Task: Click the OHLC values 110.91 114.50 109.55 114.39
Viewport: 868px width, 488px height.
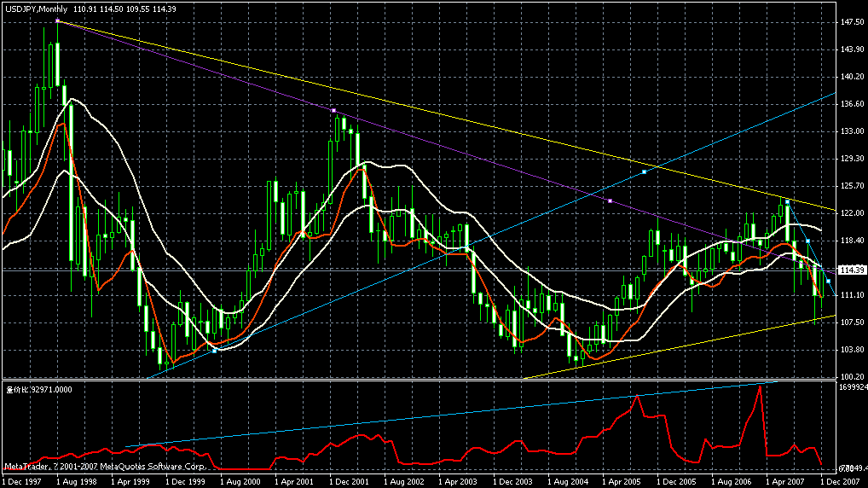Action: 124,9
